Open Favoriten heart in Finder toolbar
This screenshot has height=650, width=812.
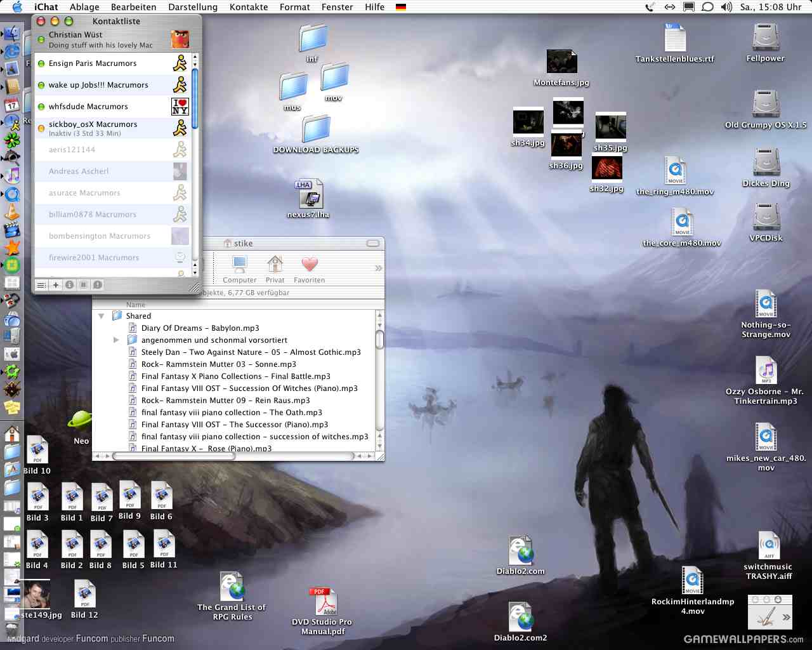click(309, 269)
